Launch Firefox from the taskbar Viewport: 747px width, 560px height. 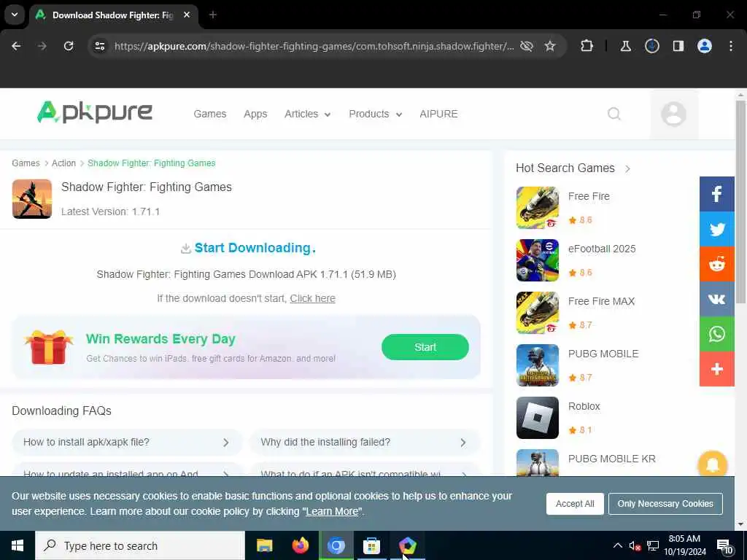pyautogui.click(x=300, y=545)
